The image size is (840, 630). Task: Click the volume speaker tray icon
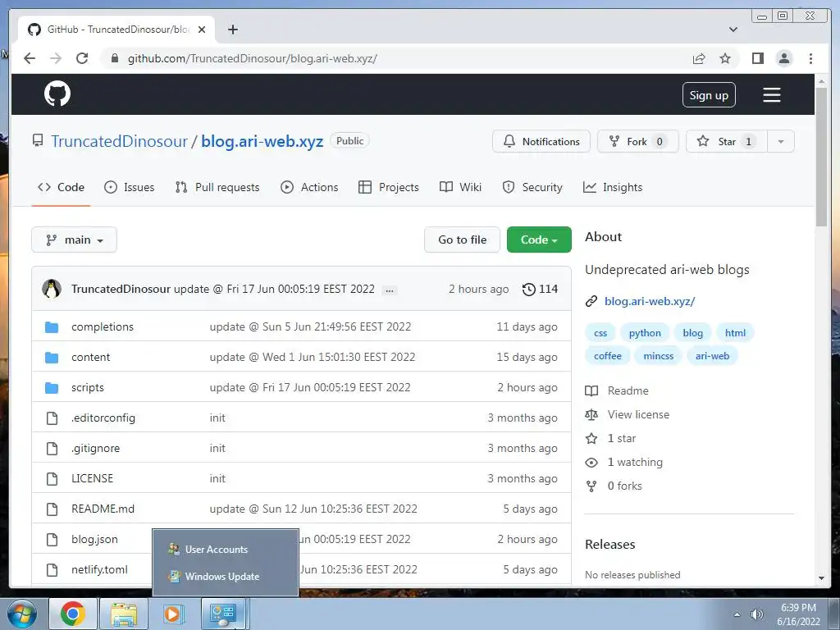(x=756, y=614)
